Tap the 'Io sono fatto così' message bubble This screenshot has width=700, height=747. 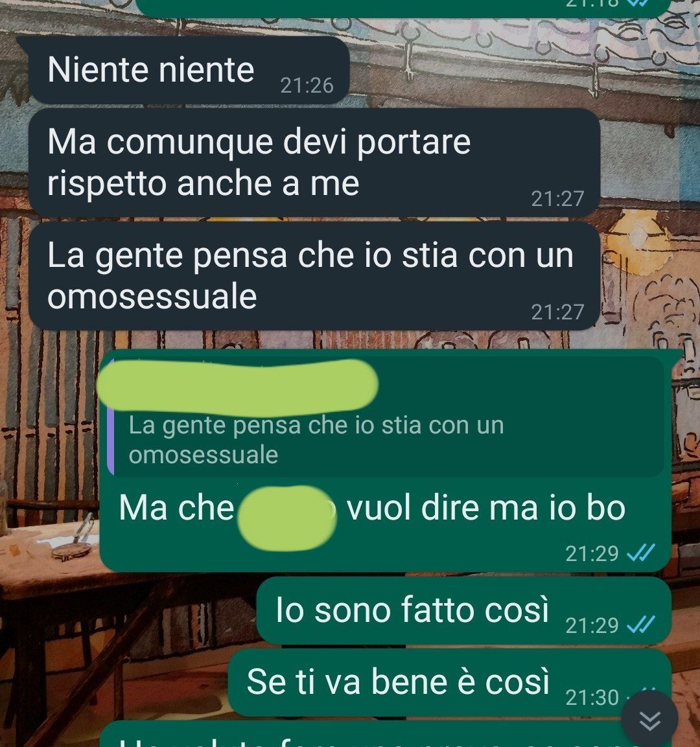pyautogui.click(x=463, y=610)
